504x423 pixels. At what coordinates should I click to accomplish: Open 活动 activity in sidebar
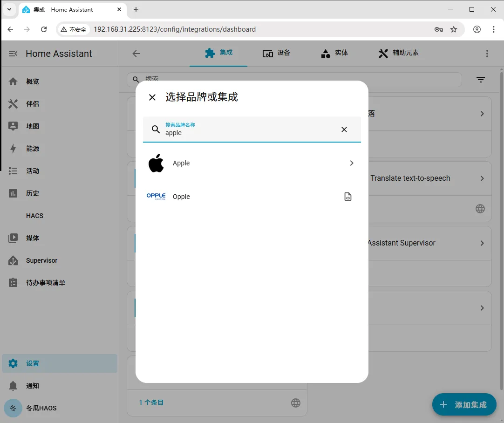(60, 171)
